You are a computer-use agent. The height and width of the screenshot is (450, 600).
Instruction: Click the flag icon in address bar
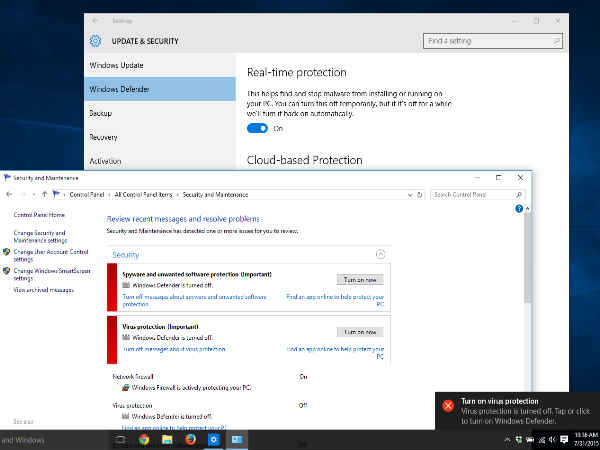[56, 194]
